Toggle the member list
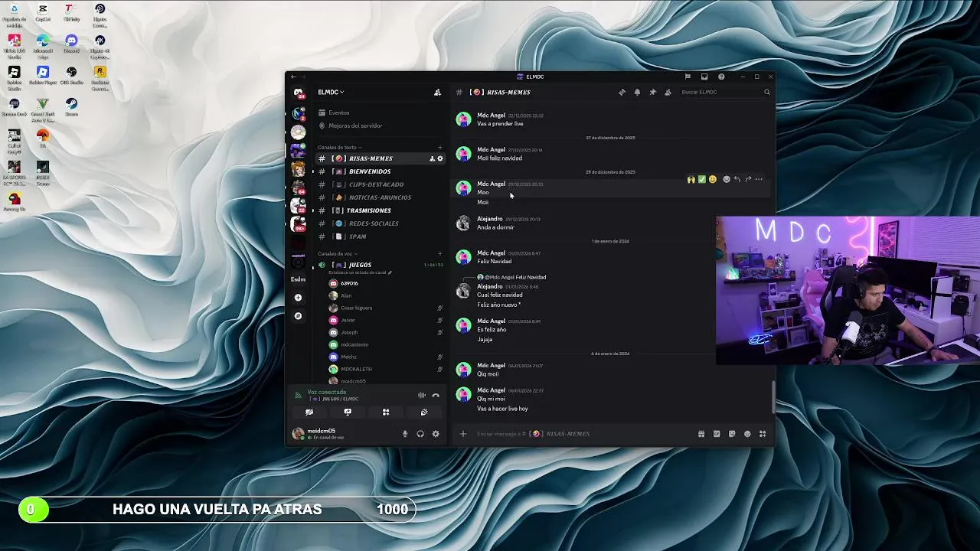This screenshot has width=980, height=551. (668, 92)
